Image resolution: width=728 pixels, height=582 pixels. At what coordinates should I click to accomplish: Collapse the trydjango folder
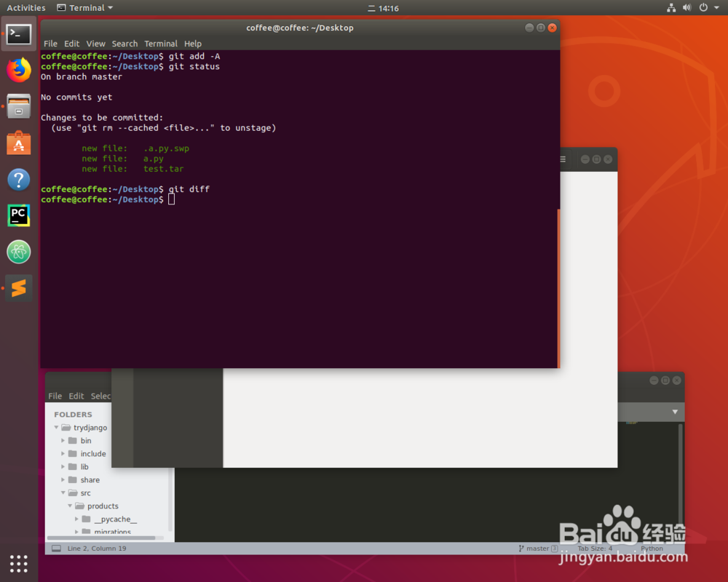click(x=56, y=428)
